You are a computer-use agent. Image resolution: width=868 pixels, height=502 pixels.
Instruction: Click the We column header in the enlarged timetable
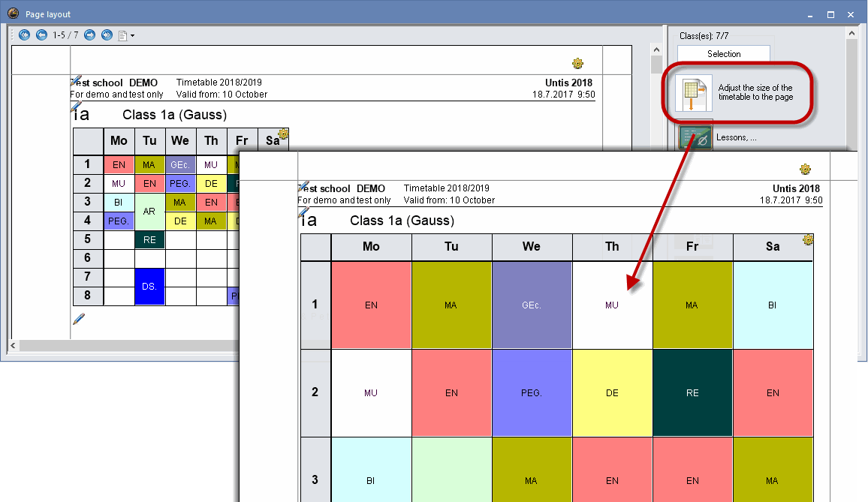532,247
